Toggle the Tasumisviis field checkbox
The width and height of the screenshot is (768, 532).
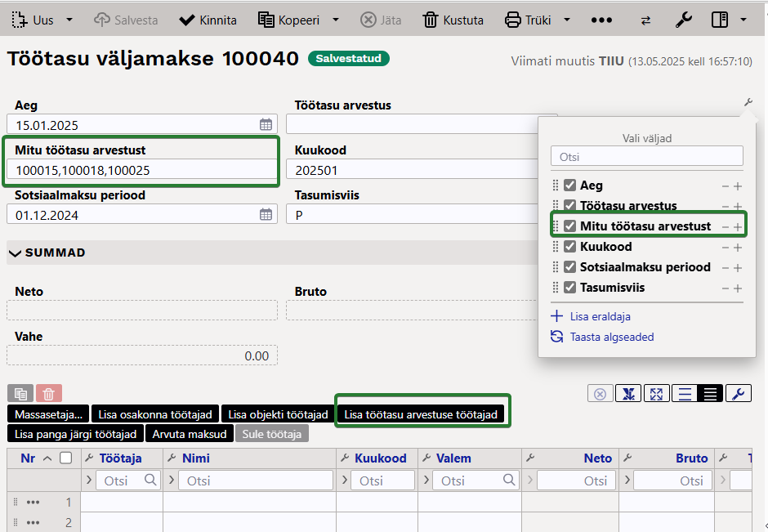569,287
